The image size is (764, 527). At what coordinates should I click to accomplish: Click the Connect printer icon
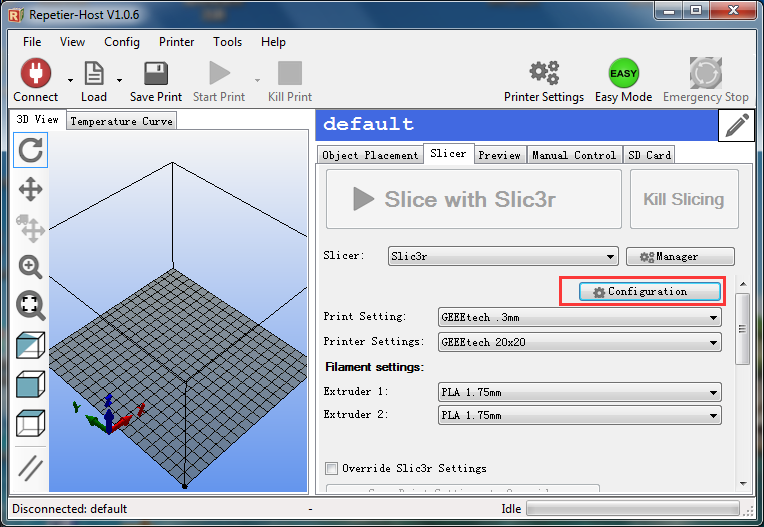point(35,74)
